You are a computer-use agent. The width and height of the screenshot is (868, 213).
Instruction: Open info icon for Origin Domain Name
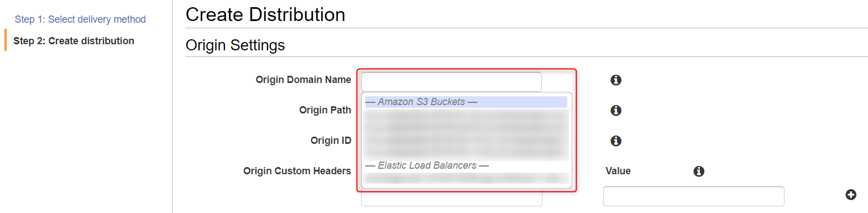click(616, 80)
